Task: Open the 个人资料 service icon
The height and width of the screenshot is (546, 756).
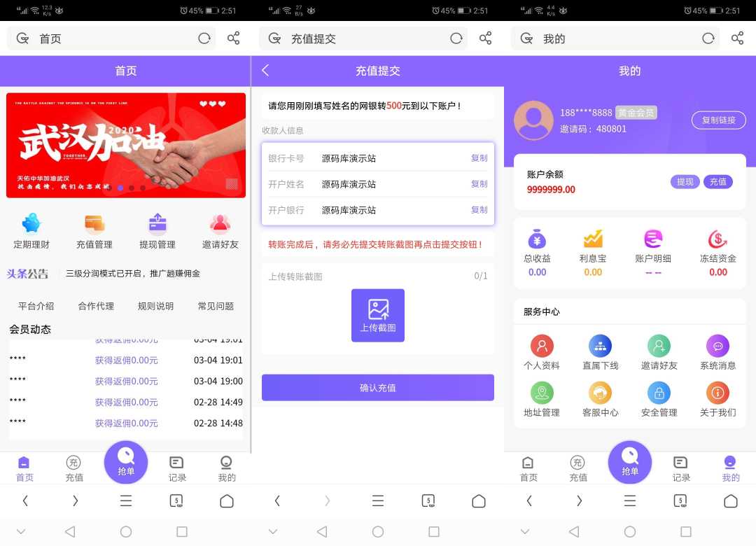Action: tap(542, 346)
